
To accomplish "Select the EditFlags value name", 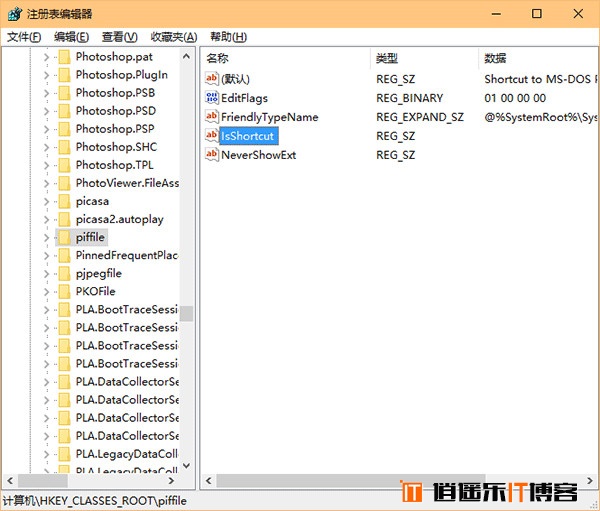I will [x=244, y=98].
